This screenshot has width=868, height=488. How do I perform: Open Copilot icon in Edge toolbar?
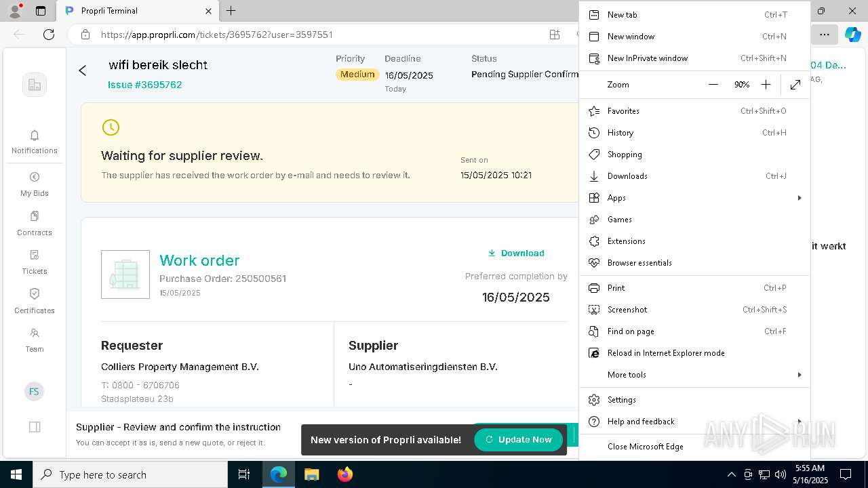click(852, 35)
